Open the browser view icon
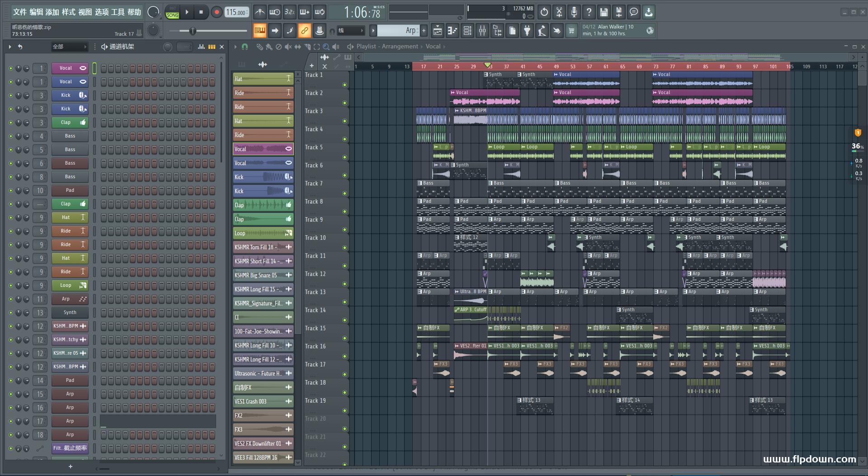868x476 pixels. [497, 31]
